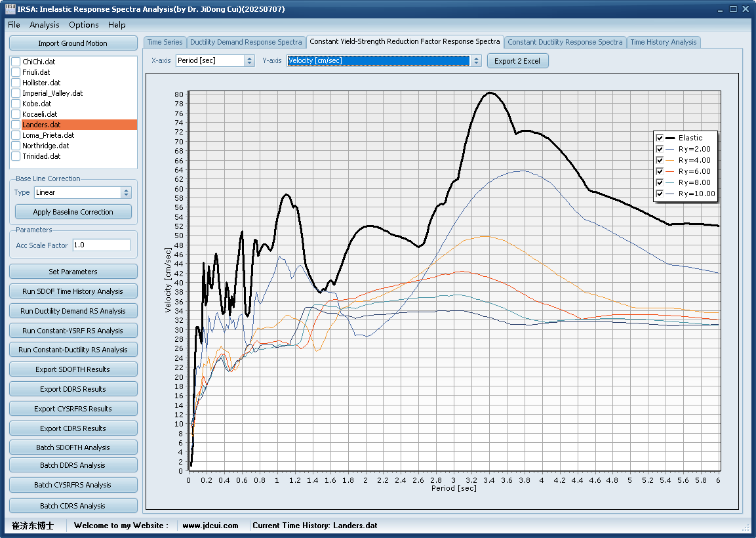Screen dimensions: 756x538
Task: Click the IRSA application icon in title bar
Action: 10,9
